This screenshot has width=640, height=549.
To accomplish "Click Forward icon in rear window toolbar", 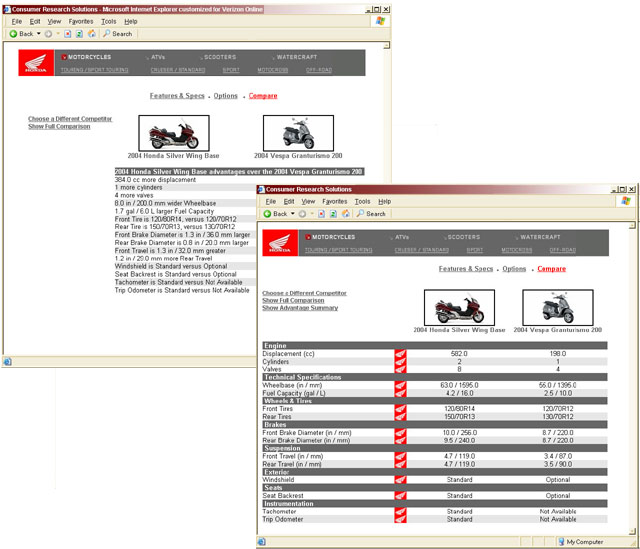I will [48, 34].
